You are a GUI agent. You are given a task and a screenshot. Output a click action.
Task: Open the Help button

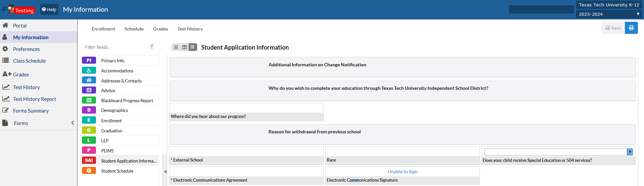pyautogui.click(x=49, y=9)
